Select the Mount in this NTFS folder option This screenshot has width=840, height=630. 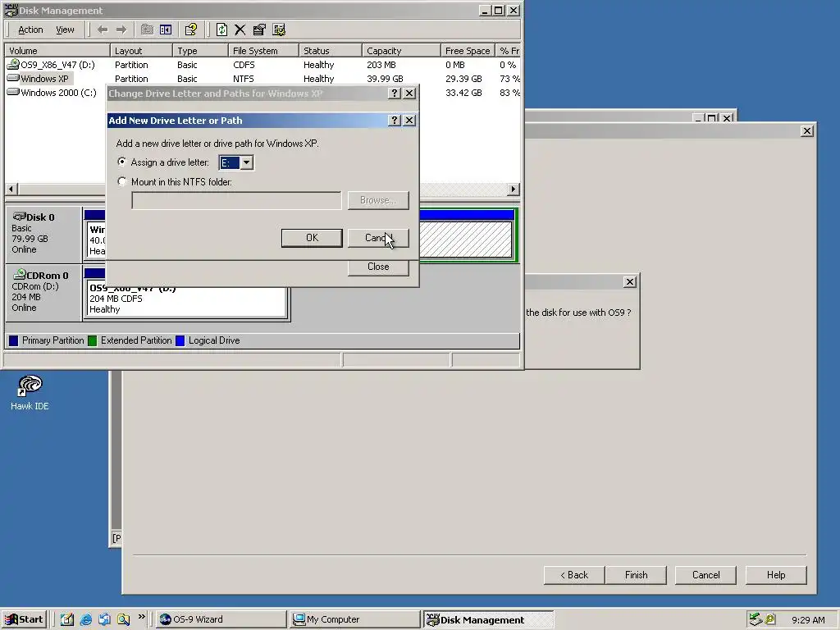(122, 181)
